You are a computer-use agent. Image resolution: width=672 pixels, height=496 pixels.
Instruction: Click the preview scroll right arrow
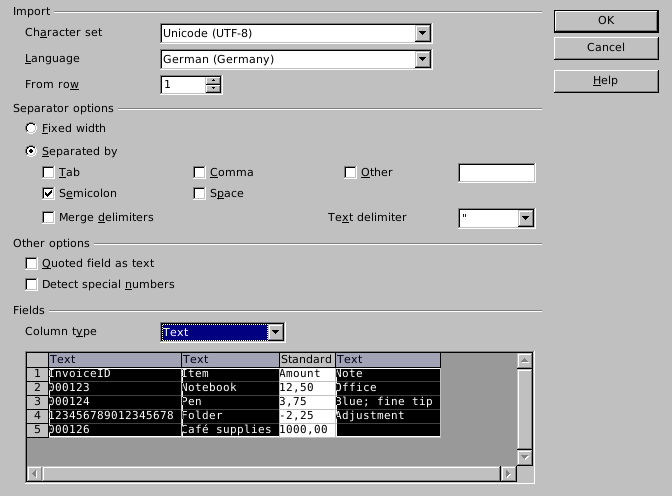coord(508,474)
